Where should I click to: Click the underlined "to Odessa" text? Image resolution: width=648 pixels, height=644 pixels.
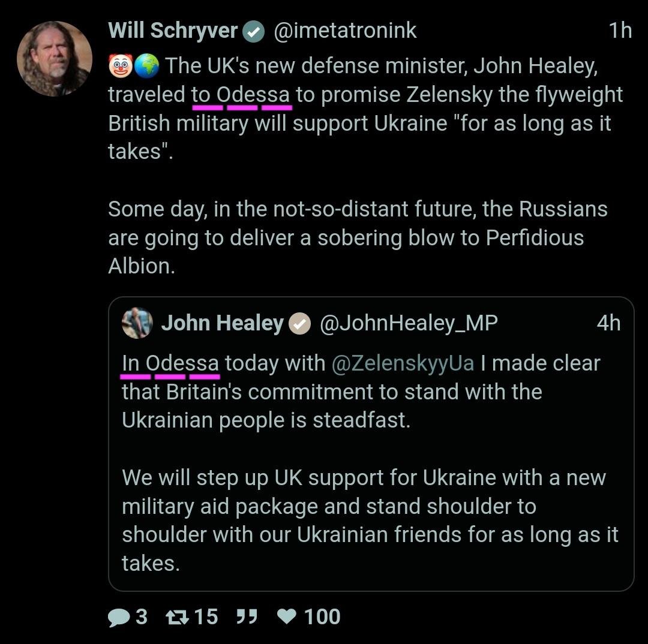tap(241, 95)
